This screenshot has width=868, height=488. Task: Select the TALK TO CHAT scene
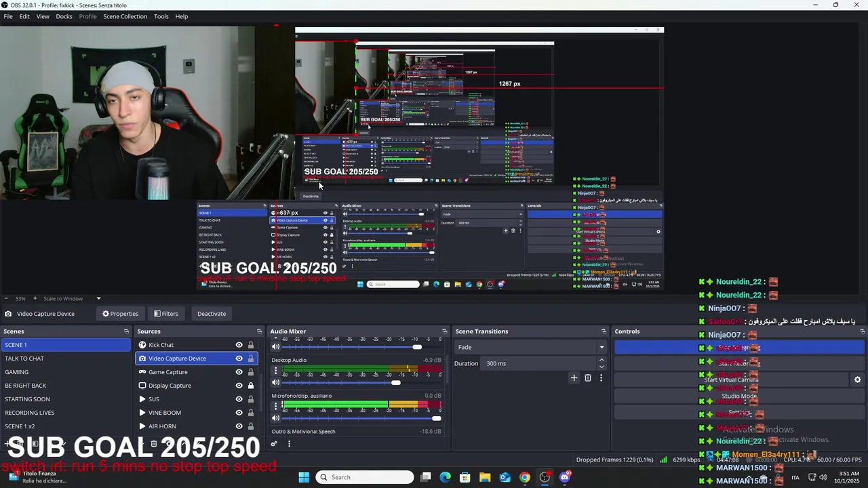click(66, 359)
